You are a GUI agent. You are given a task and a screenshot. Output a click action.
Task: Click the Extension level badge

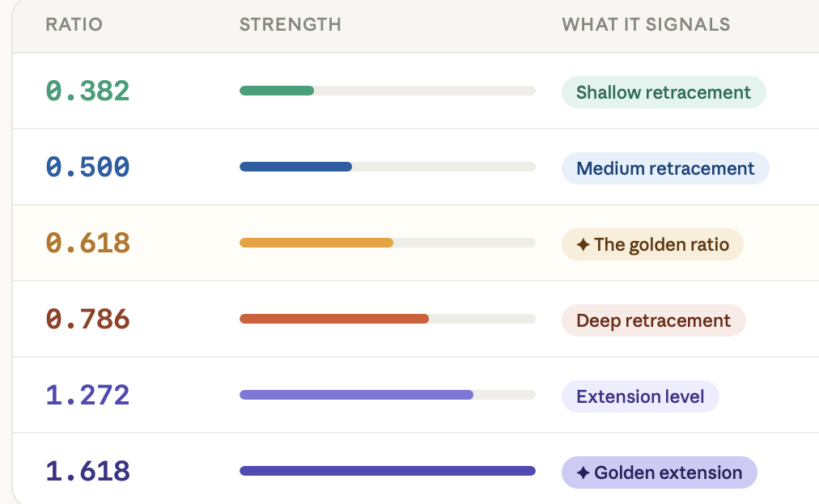point(640,396)
